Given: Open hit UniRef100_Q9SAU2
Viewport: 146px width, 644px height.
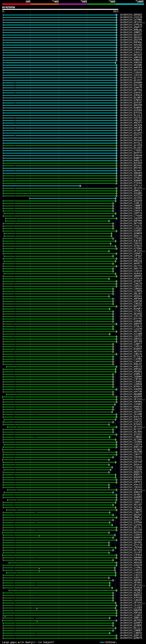Looking at the screenshot, I should pos(131,15).
